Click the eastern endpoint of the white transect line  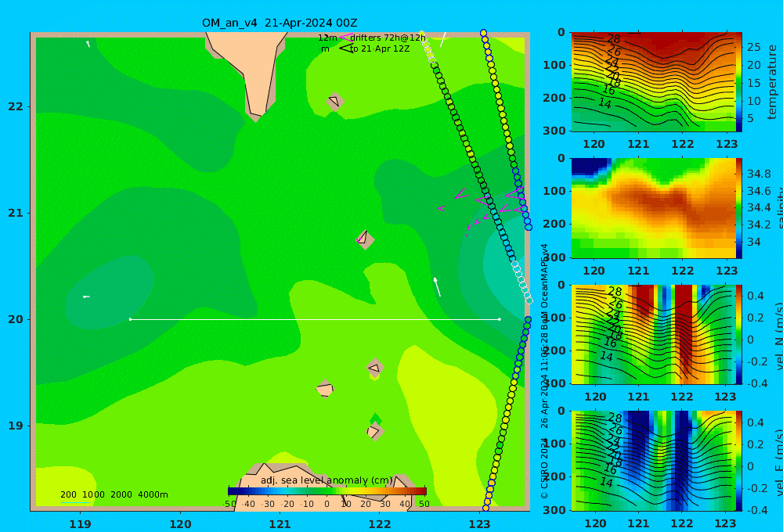pyautogui.click(x=500, y=319)
